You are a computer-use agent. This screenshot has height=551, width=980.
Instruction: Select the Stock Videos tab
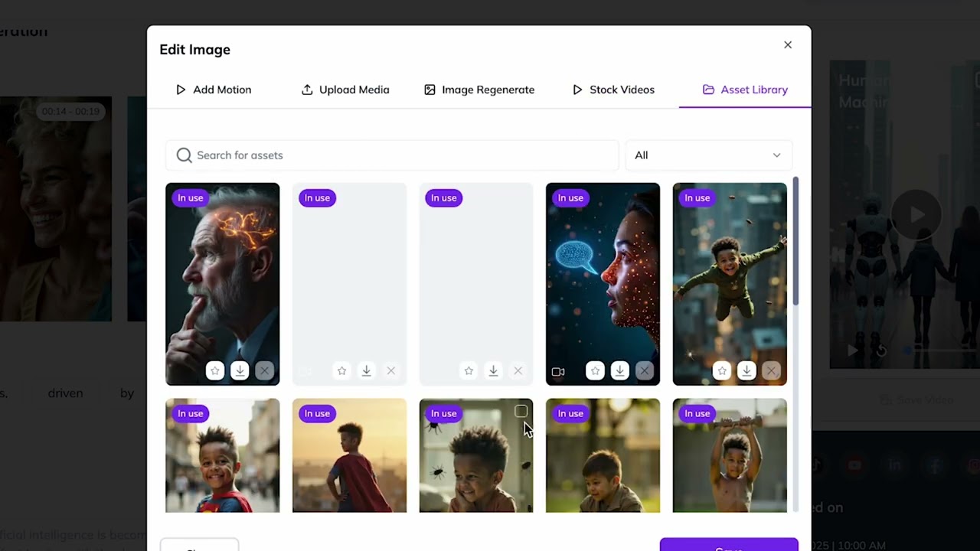coord(613,90)
